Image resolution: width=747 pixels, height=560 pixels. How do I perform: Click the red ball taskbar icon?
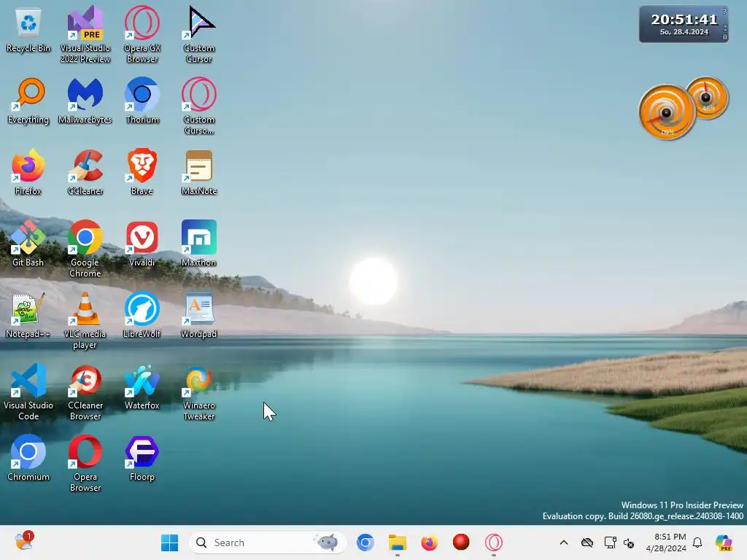click(x=461, y=542)
